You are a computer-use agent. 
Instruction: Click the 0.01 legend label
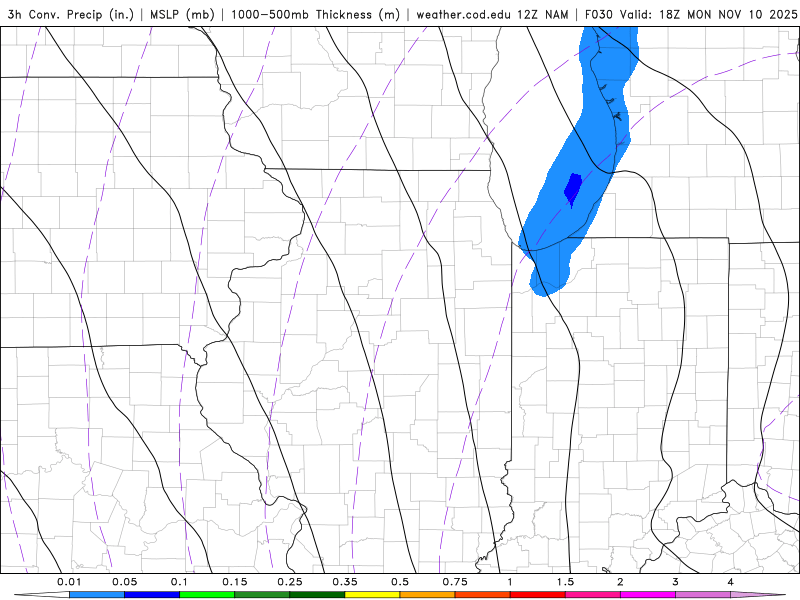tap(69, 582)
